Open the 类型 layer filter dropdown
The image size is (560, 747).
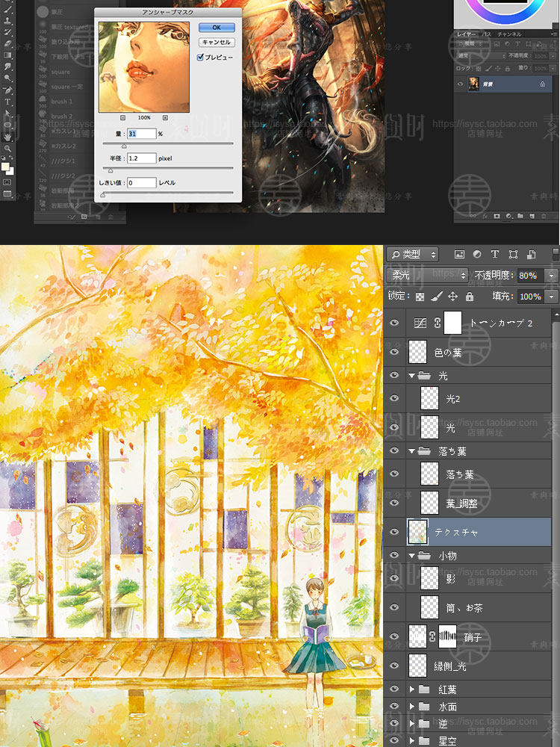412,255
